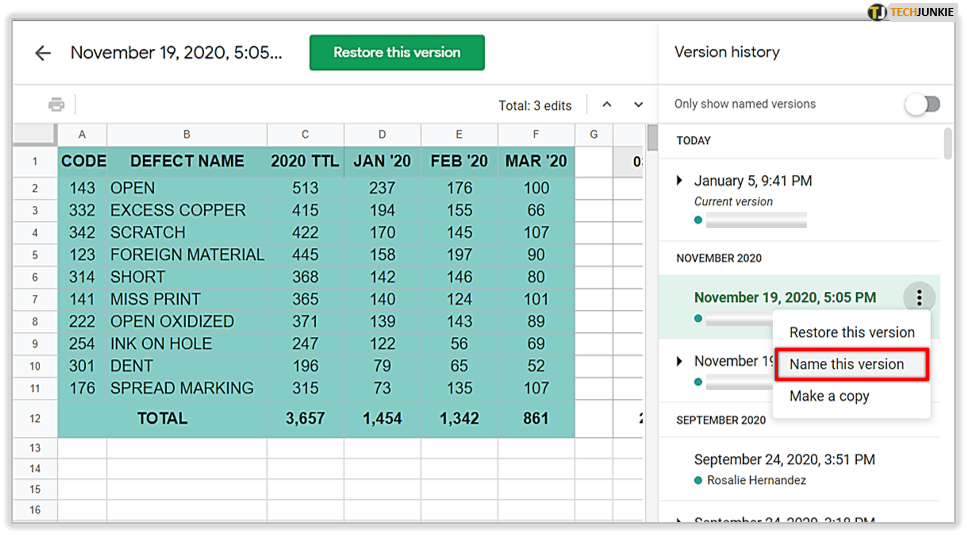
Task: Expand the January 5, 9:41 PM version
Action: tap(680, 181)
